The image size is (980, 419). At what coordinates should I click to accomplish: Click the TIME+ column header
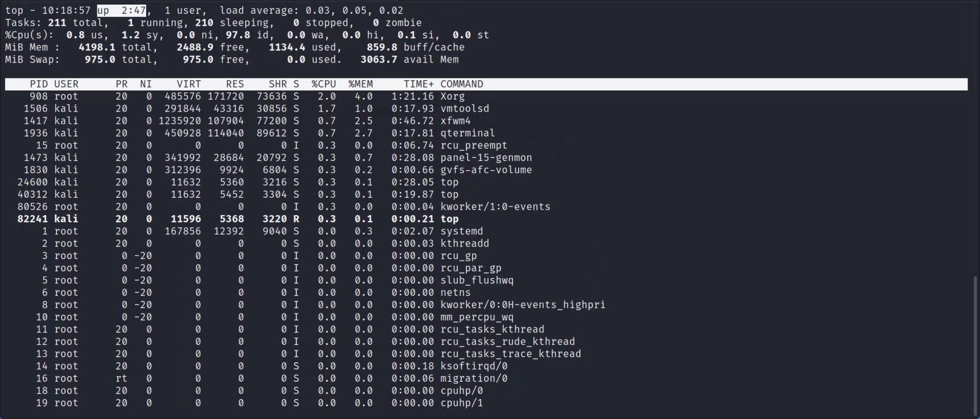419,84
